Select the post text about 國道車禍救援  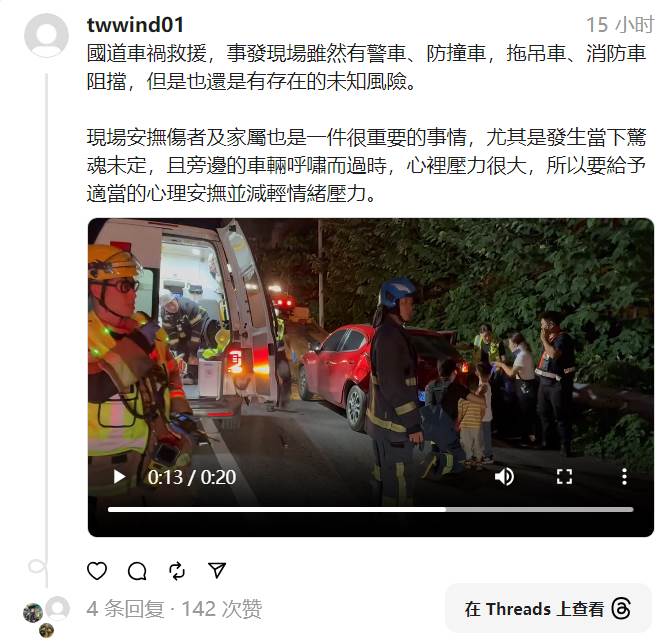[x=366, y=67]
